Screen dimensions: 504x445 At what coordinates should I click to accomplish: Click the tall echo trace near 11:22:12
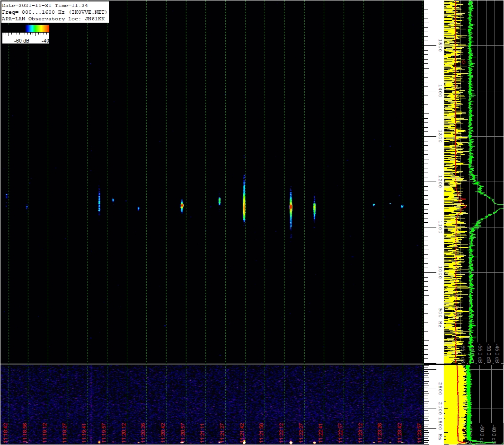coord(291,209)
